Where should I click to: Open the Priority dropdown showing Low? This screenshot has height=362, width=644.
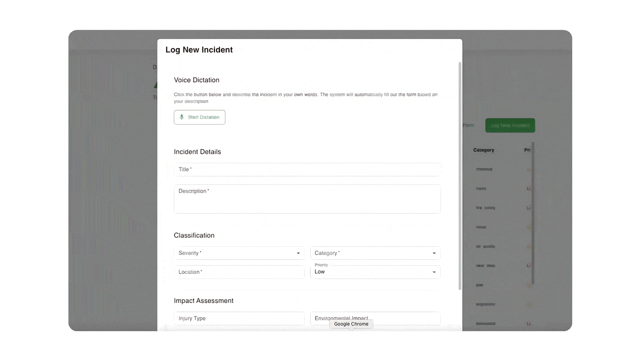(375, 272)
